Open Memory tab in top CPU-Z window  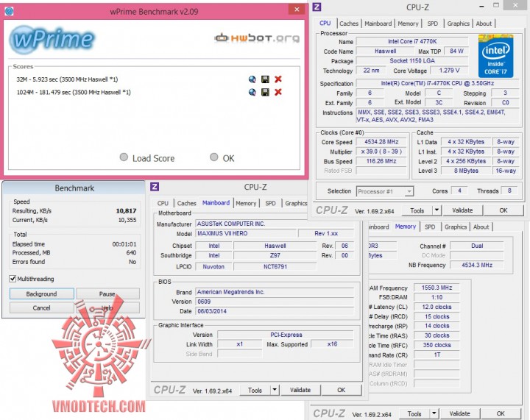coord(408,24)
